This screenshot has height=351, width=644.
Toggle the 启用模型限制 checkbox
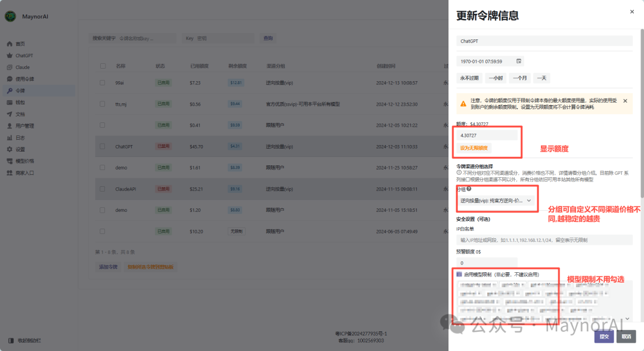click(459, 275)
